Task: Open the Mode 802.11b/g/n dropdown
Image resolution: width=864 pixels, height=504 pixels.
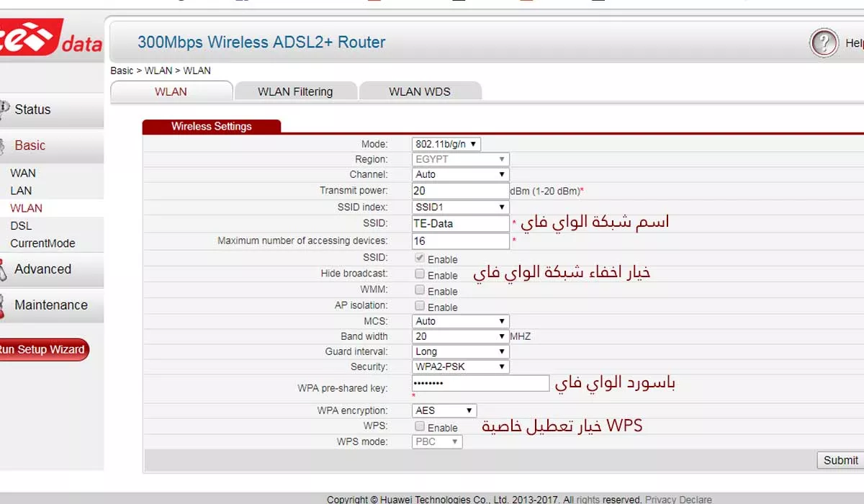Action: tap(446, 144)
